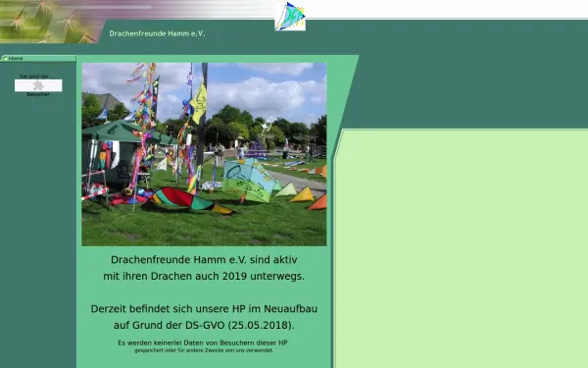The image size is (588, 368).
Task: Click the text 'Drachenfreunde Hamm e.V. sind aktiv'
Action: (204, 260)
